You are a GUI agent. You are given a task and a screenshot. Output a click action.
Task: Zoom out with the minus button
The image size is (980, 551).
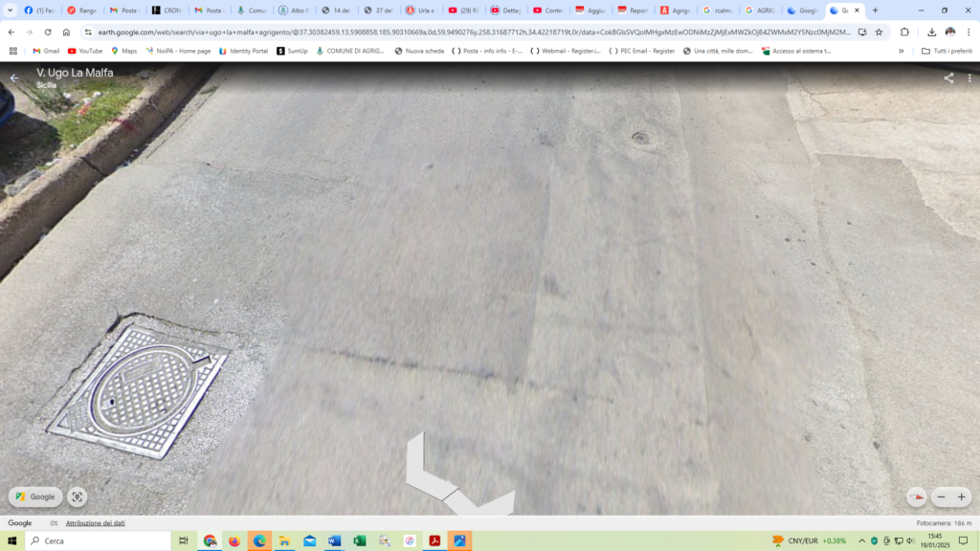click(941, 497)
